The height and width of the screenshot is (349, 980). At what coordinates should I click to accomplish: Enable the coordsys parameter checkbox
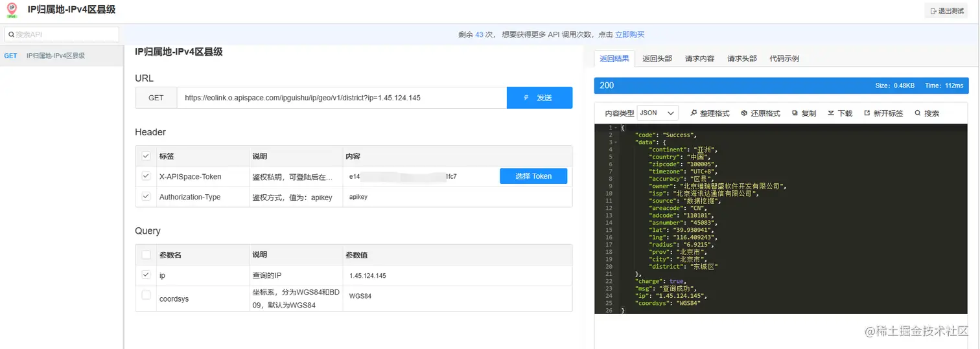click(x=146, y=295)
